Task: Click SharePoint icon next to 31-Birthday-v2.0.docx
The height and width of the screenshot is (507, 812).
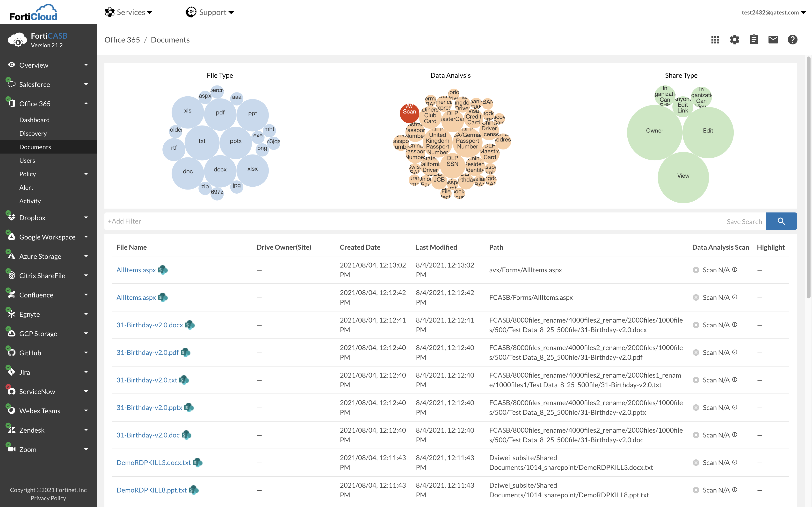Action: coord(190,325)
